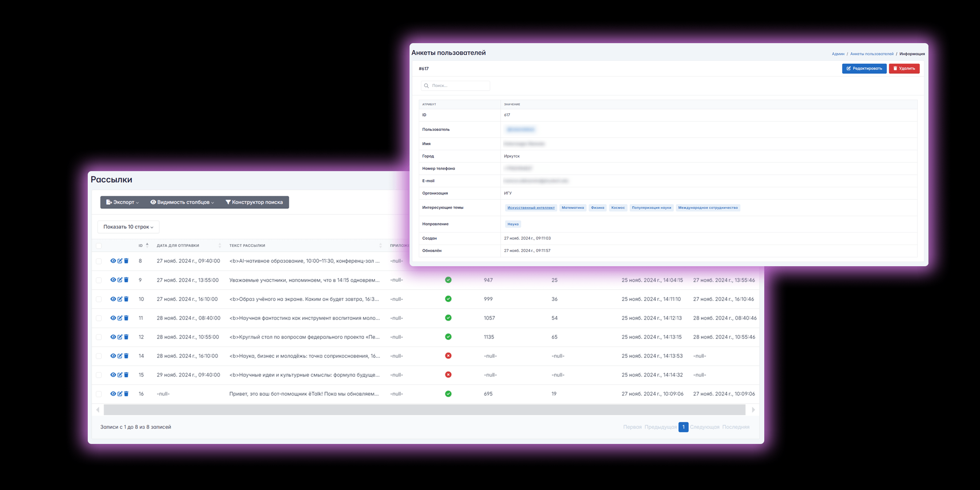Viewport: 980px width, 490px height.
Task: Click the scroll right arrow of table
Action: tap(753, 410)
